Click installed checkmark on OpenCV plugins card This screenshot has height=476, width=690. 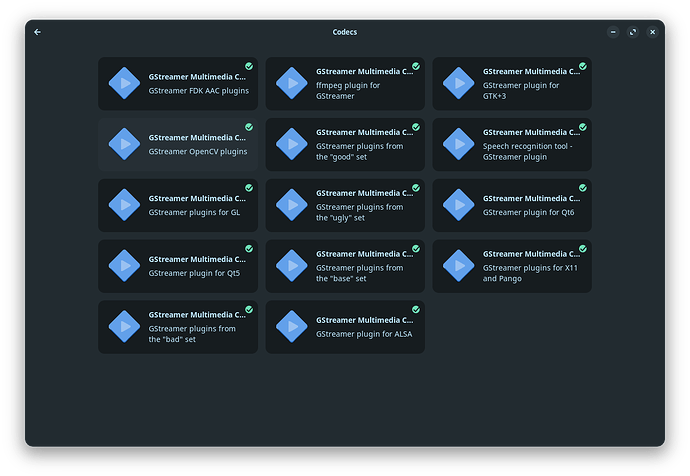click(249, 127)
